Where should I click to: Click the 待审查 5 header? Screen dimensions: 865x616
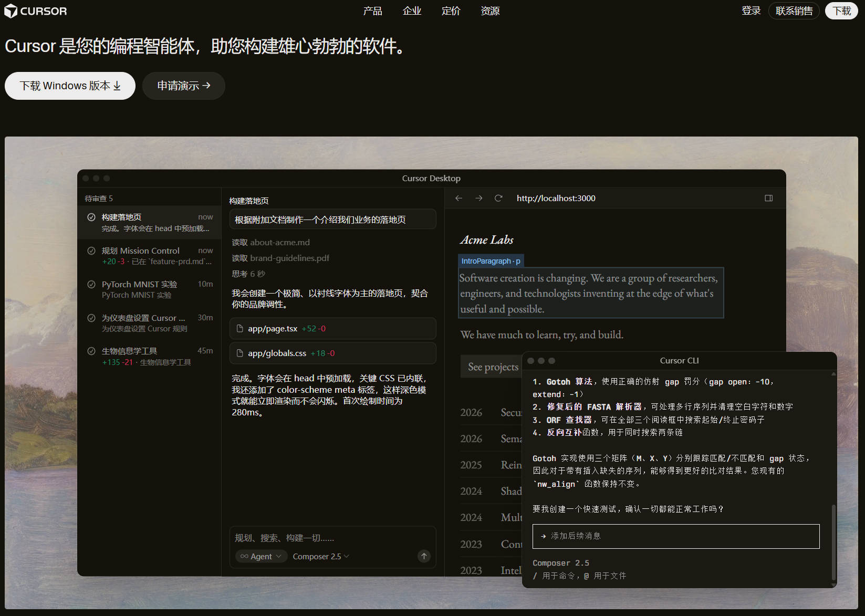pos(99,199)
